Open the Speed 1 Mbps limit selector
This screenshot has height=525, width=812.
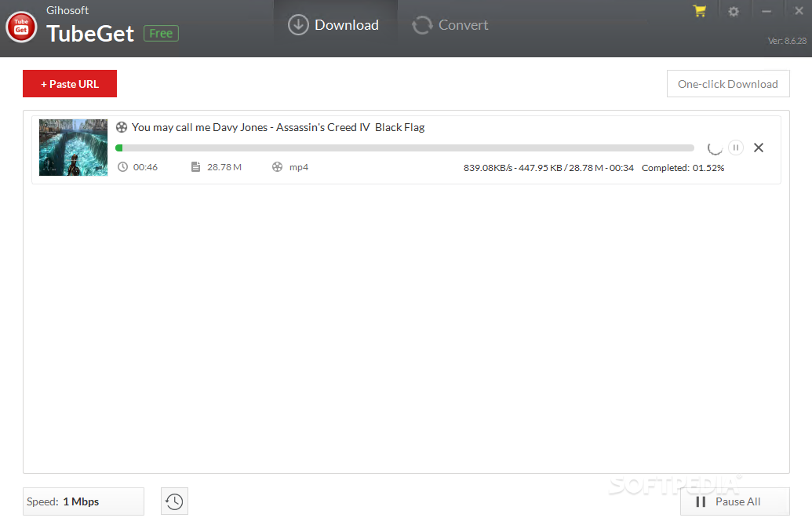pyautogui.click(x=83, y=501)
